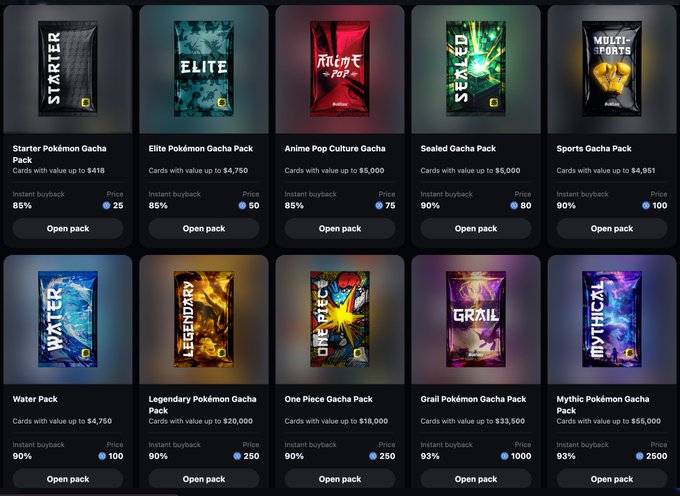Click the Sports Gacha Pack price coin icon
680x496 pixels.
point(646,206)
